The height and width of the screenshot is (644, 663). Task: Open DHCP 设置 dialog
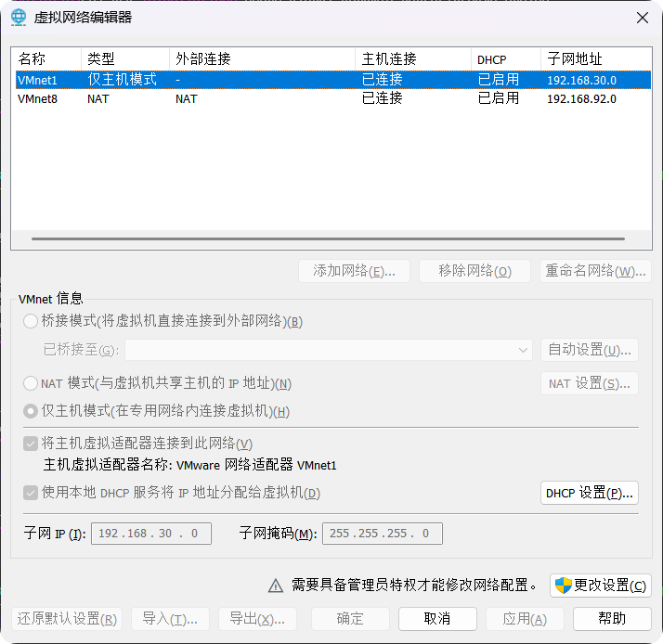[590, 493]
